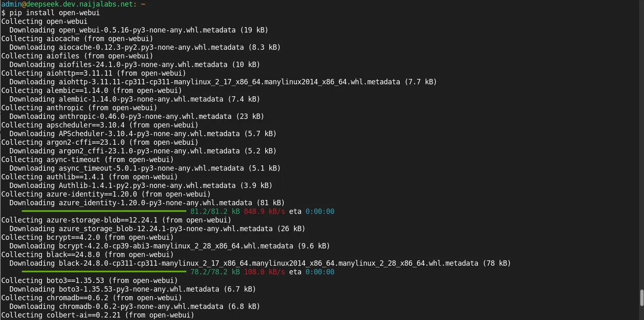Viewport: 644px width, 320px height.
Task: Click the azure_storage_blob-12.24.1 download line
Action: pyautogui.click(x=158, y=229)
